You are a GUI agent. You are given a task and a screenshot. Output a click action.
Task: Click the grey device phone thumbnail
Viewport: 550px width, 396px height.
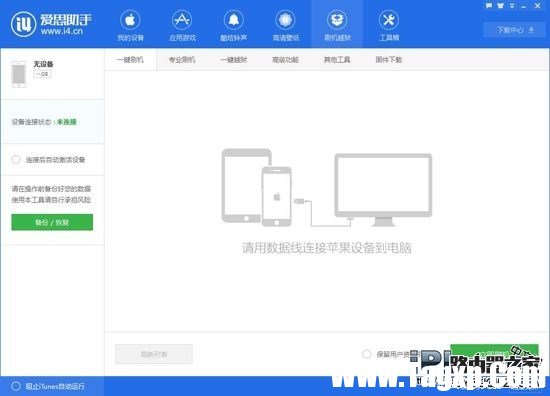pos(19,74)
